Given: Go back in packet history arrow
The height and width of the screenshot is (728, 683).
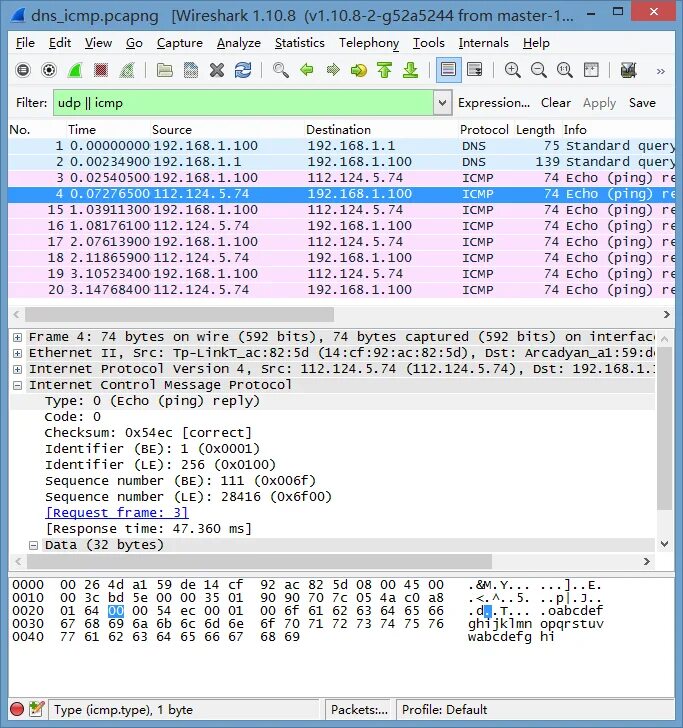Looking at the screenshot, I should [306, 71].
